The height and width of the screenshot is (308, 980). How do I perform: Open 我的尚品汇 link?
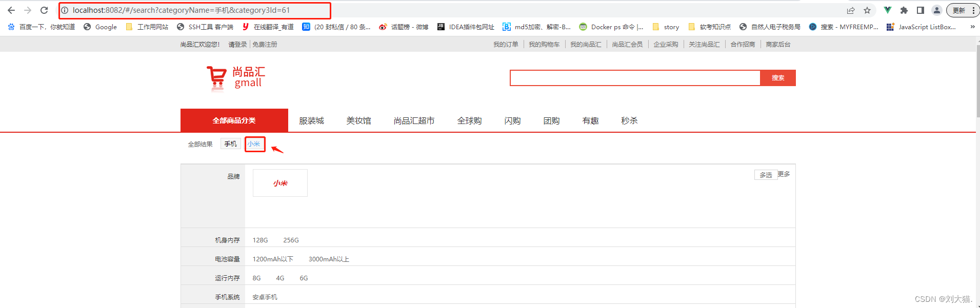586,45
